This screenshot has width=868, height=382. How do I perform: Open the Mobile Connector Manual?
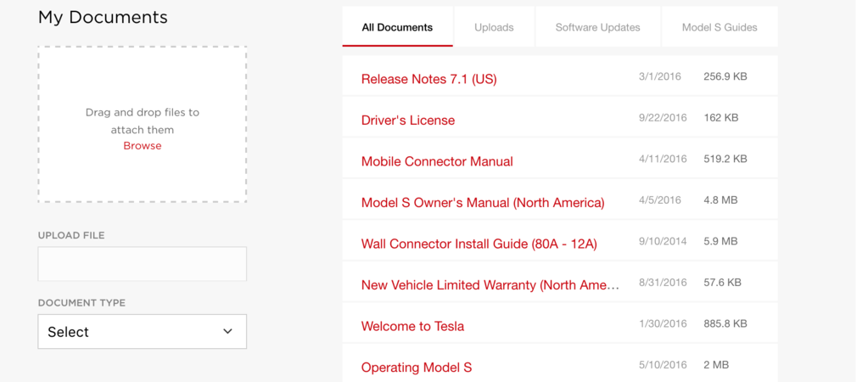pyautogui.click(x=437, y=161)
